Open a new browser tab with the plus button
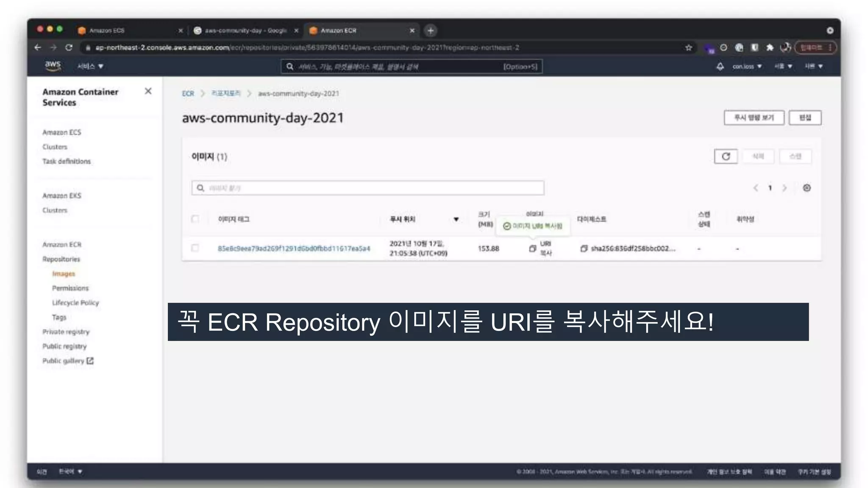 click(x=430, y=30)
